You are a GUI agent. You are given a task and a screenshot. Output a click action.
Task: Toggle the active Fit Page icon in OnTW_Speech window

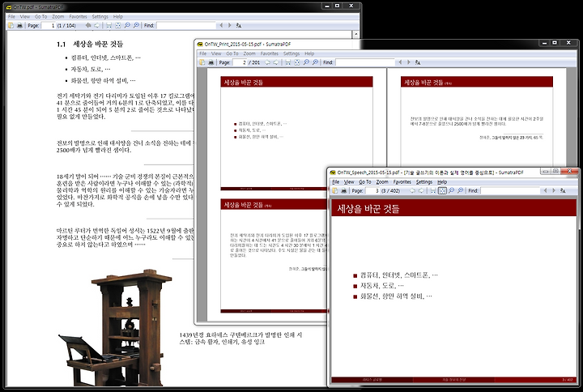point(442,190)
